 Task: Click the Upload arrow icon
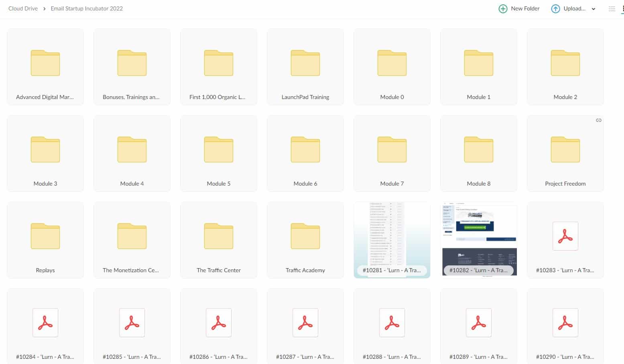tap(555, 9)
